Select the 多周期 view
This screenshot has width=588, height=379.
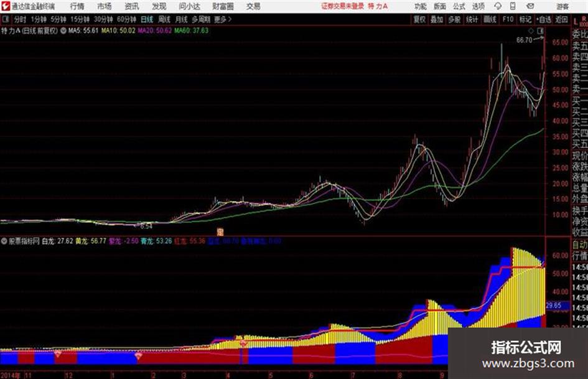pos(201,19)
